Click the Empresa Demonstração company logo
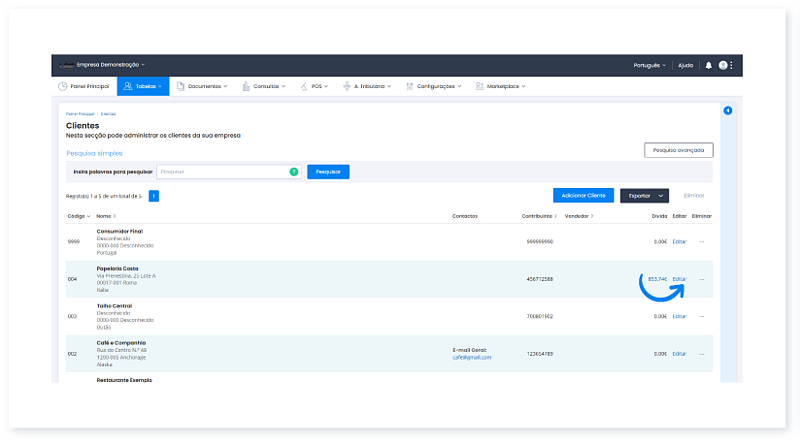Screen dimensions: 800x442 [66, 65]
